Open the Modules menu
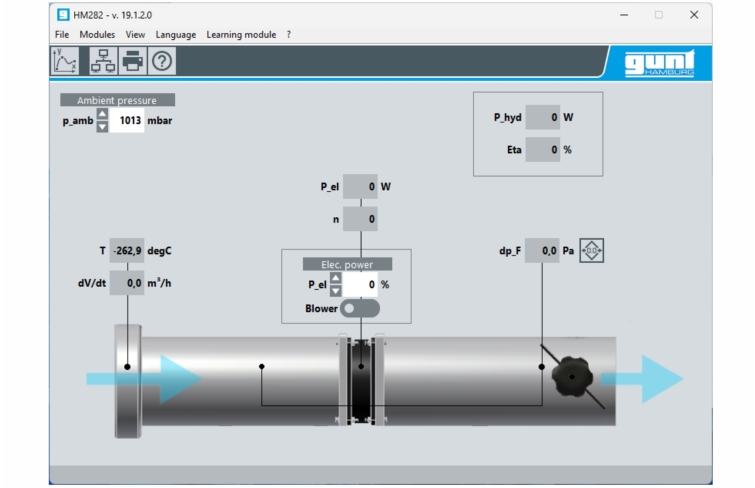 coord(98,34)
